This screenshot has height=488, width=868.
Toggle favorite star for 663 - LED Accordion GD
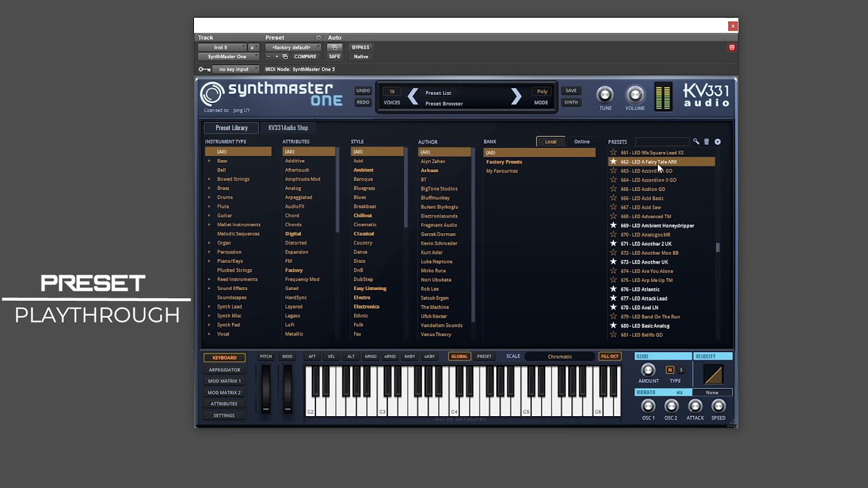[613, 171]
